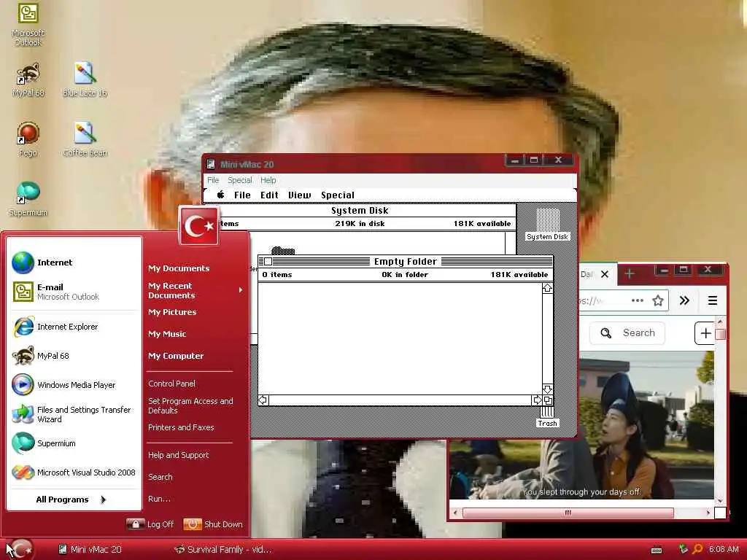Click Empty Folder's resize box icon
The height and width of the screenshot is (560, 747).
coord(548,400)
